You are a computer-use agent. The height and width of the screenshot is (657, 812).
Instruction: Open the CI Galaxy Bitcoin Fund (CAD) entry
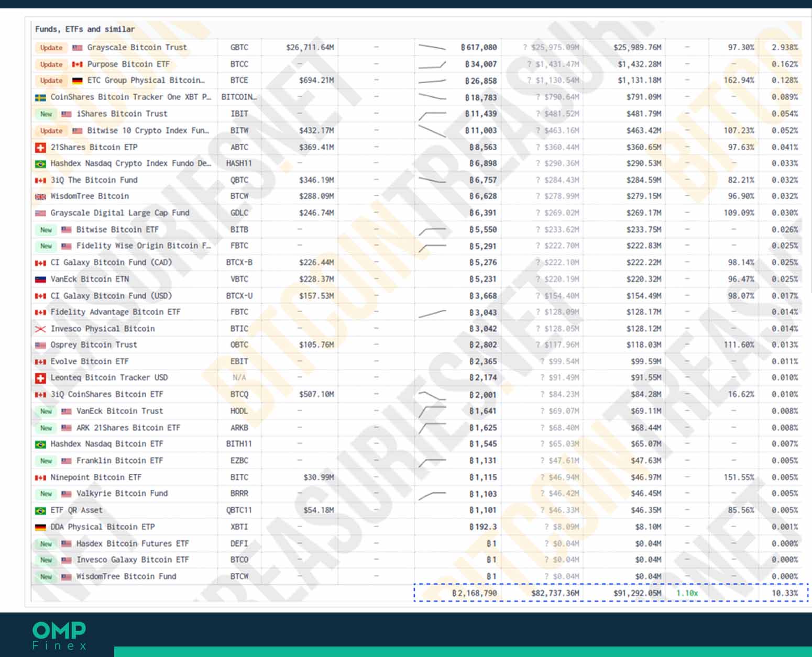111,263
